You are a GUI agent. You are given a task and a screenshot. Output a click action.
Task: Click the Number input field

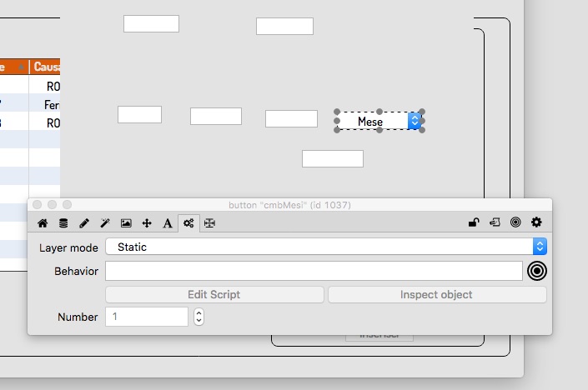(147, 317)
